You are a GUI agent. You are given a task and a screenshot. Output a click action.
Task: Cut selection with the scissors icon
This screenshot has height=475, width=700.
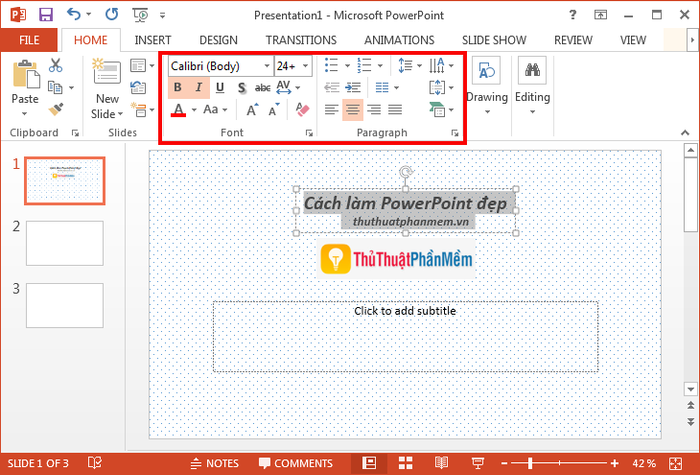(x=55, y=65)
